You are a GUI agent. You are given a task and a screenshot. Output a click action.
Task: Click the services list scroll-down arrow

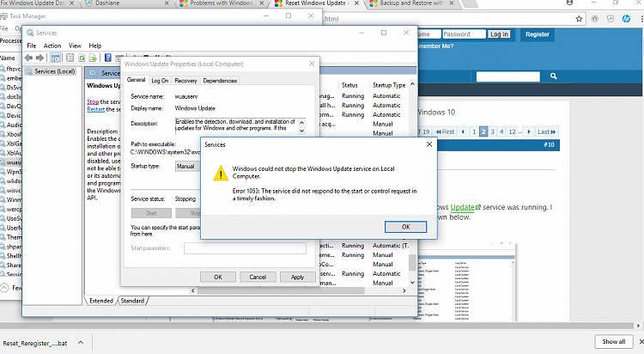(x=412, y=283)
